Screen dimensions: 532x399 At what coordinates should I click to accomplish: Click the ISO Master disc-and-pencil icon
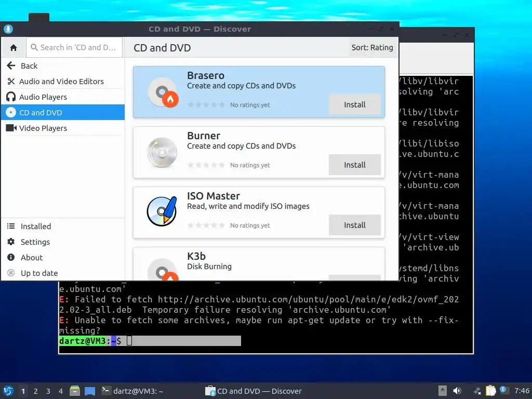click(x=162, y=211)
